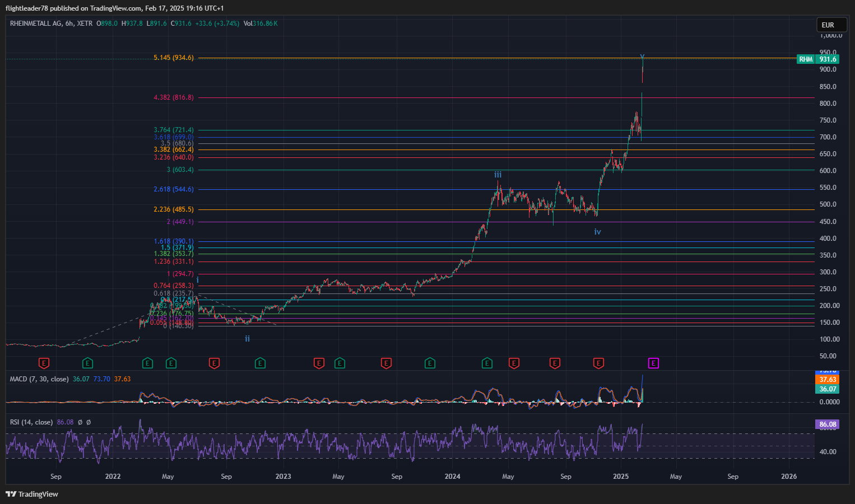
Task: Click the 0.618 (235.7) Fibonacci label
Action: [174, 293]
